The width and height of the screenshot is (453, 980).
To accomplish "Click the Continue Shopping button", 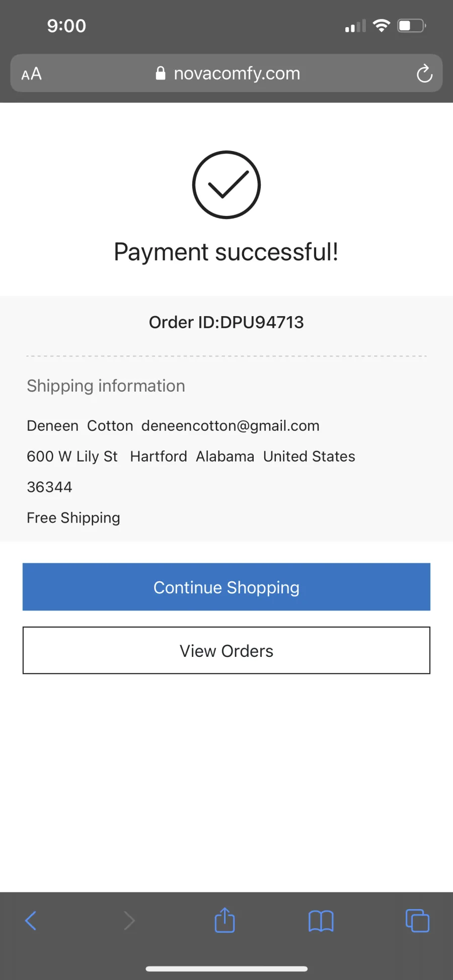I will pyautogui.click(x=226, y=587).
